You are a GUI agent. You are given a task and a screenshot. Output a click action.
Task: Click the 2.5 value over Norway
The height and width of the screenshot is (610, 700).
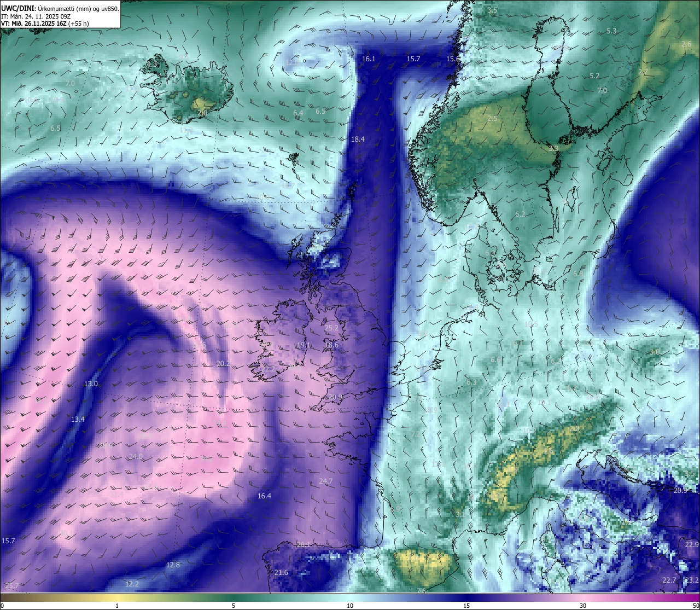(x=492, y=118)
